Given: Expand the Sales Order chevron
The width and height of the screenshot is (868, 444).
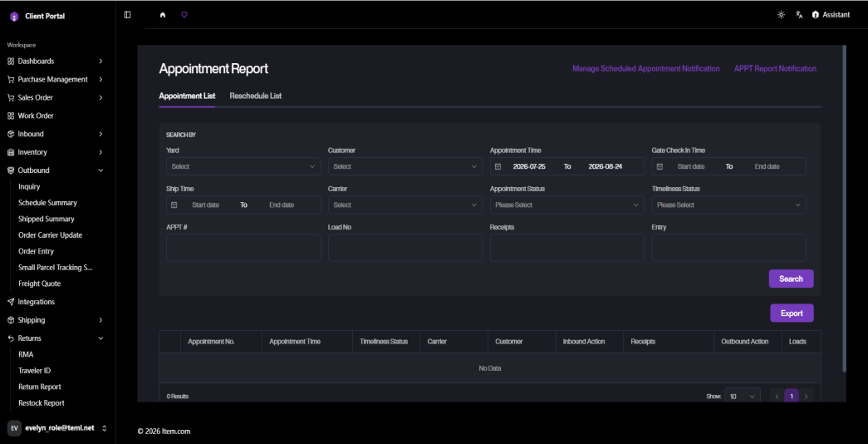Looking at the screenshot, I should [101, 97].
